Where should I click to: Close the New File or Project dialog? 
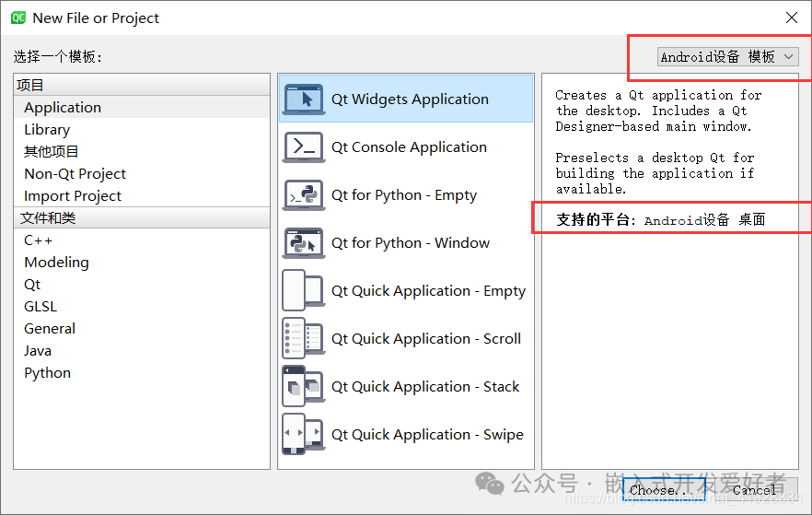[792, 18]
